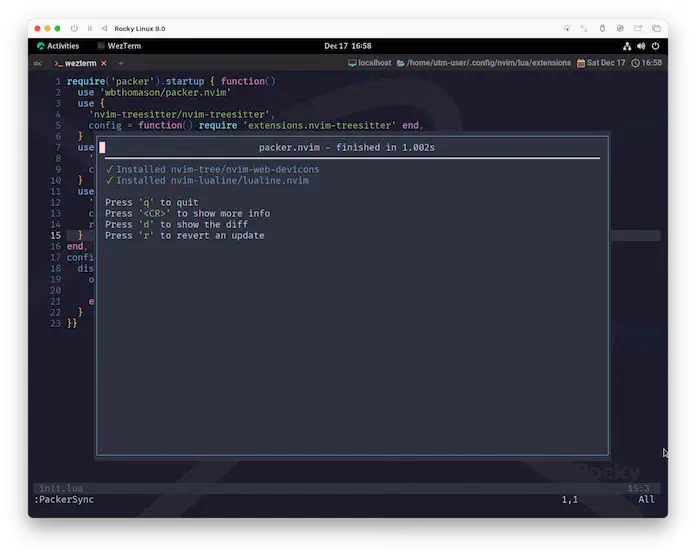Click the volume speaker icon

click(641, 46)
